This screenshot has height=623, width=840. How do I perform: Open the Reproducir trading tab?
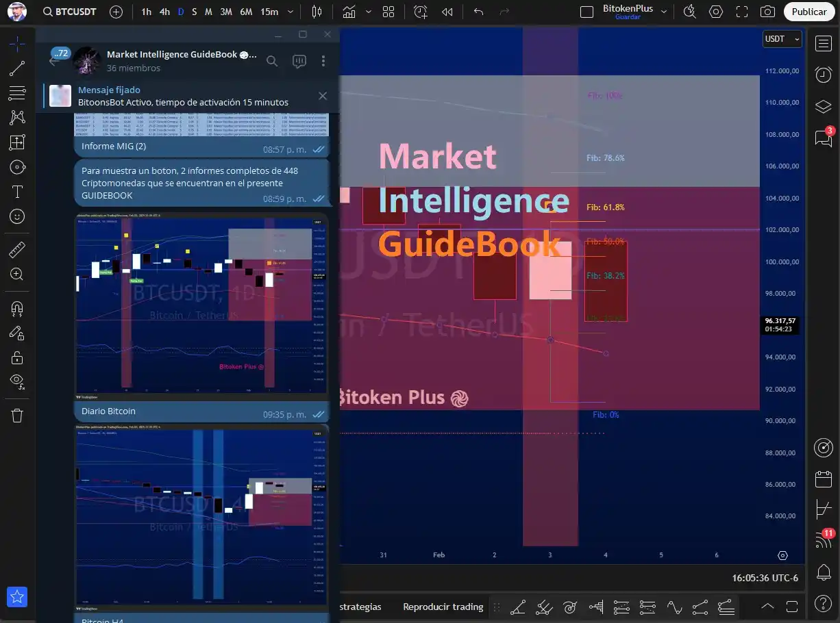click(x=443, y=607)
